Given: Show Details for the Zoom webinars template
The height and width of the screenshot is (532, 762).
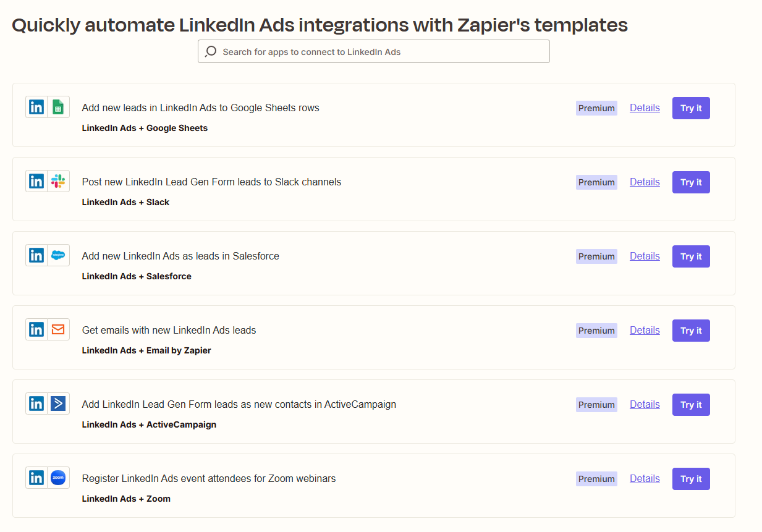Looking at the screenshot, I should pos(645,478).
